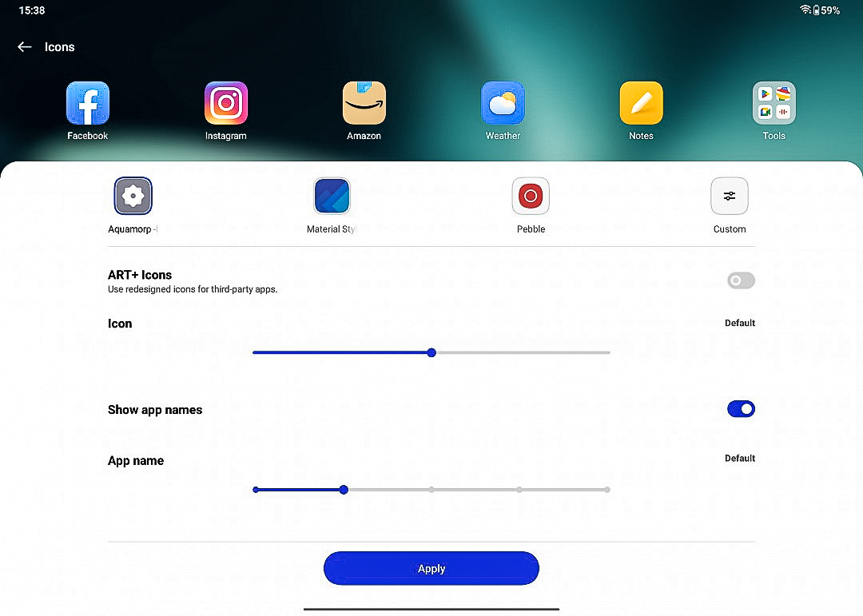Tap the Instagram preview icon
The height and width of the screenshot is (616, 863).
click(225, 103)
